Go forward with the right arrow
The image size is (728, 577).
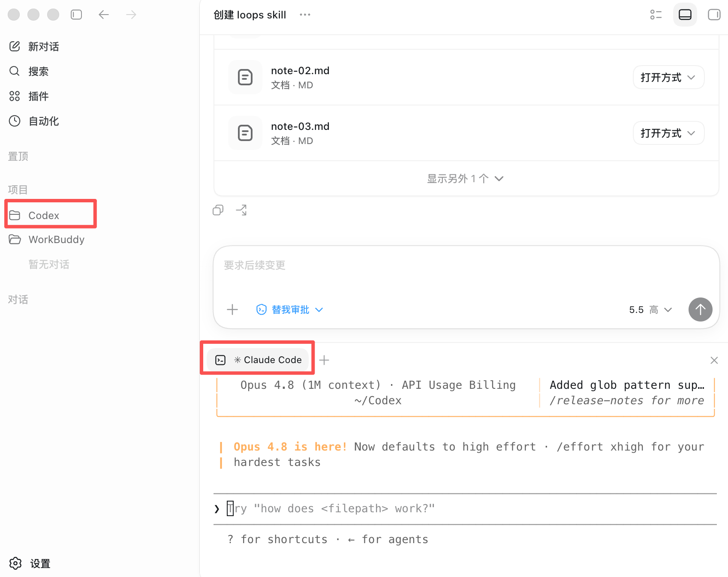click(131, 15)
